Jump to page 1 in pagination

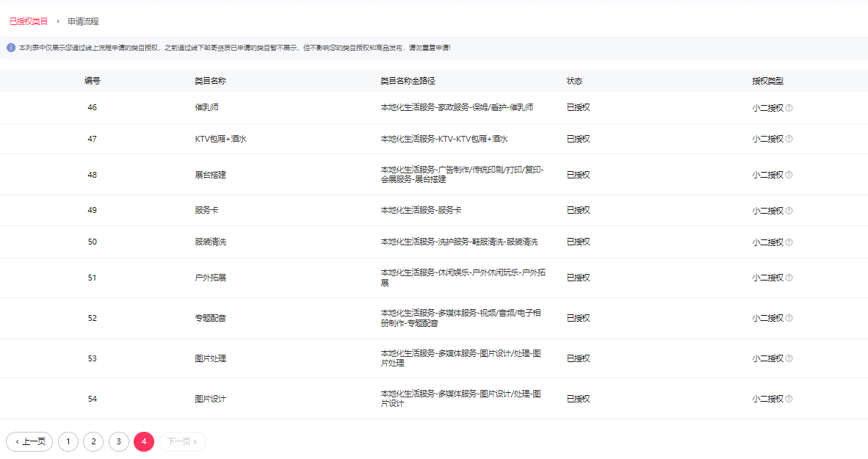pyautogui.click(x=68, y=441)
